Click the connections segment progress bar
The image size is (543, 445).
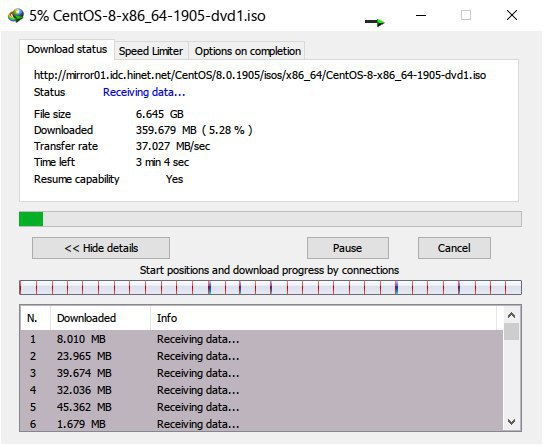pos(270,287)
